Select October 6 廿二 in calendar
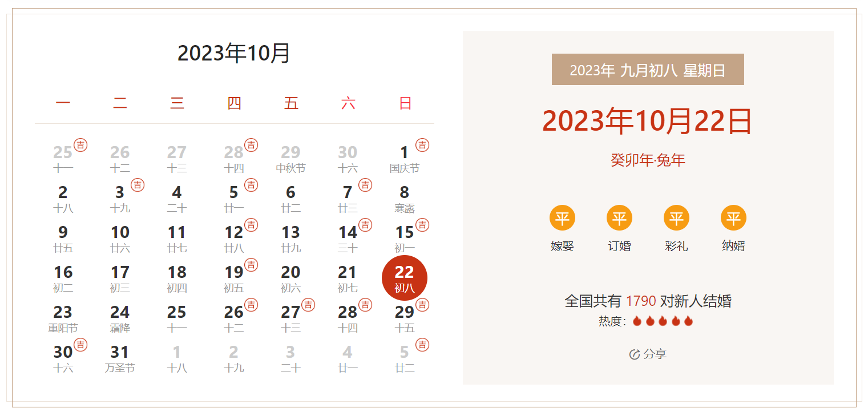The height and width of the screenshot is (412, 868). (x=290, y=199)
